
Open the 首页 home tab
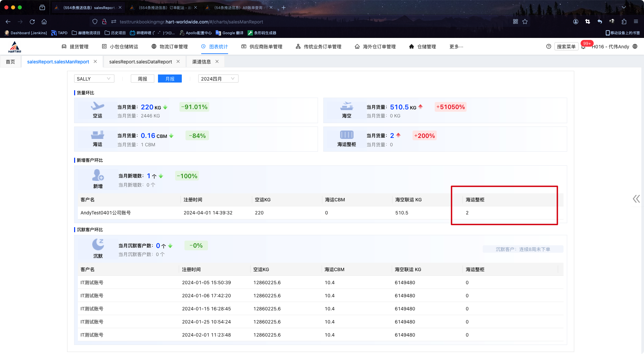pos(10,62)
